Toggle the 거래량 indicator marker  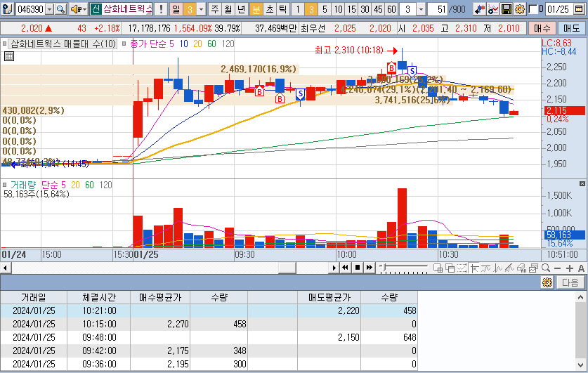click(x=4, y=185)
